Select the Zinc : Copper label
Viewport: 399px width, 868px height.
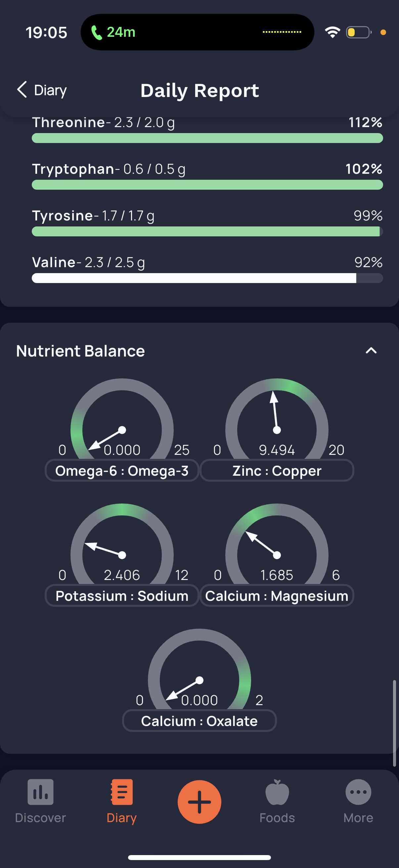point(277,470)
